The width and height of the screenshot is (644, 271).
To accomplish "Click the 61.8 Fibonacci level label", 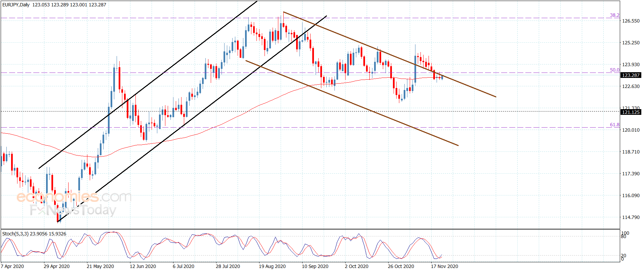I will pos(615,125).
